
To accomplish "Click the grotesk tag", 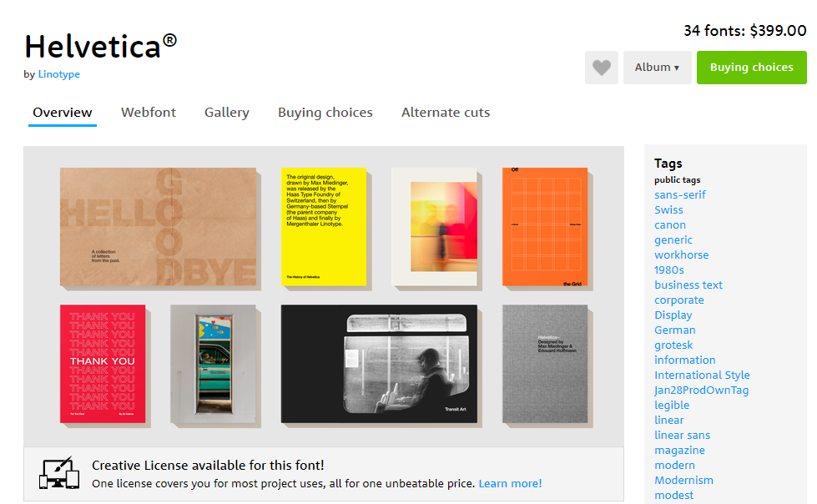I will coord(673,345).
